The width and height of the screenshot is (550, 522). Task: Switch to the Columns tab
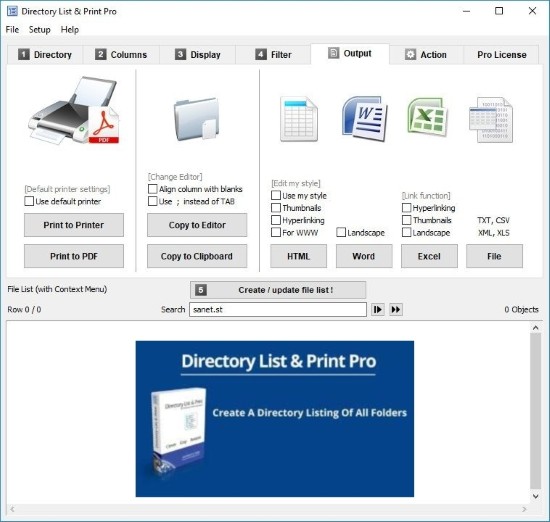click(x=121, y=55)
